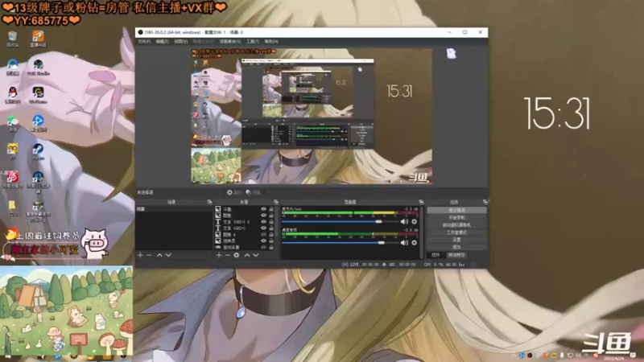Screen dimensions: 644x362
Task: Open NetEase Cloud Music desktop icon
Action: pos(12,179)
